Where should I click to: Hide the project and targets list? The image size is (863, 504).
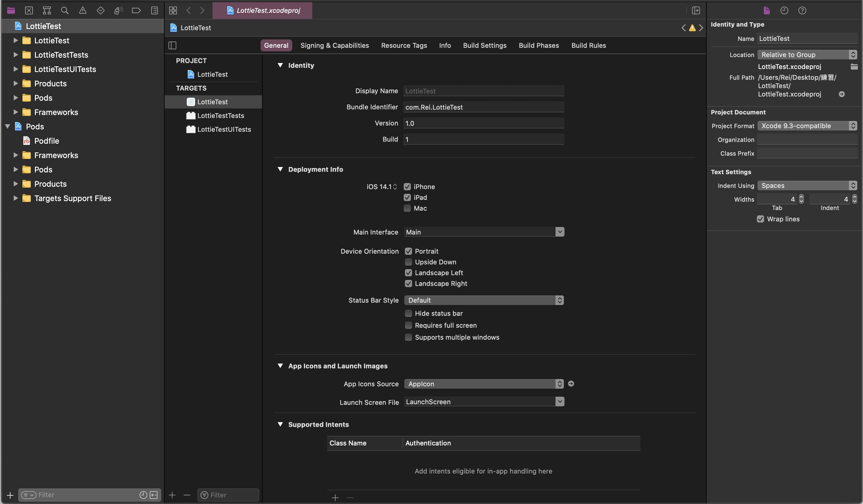[x=172, y=45]
